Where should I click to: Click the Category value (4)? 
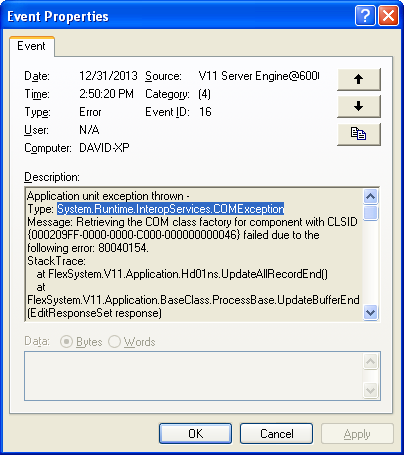pos(204,94)
